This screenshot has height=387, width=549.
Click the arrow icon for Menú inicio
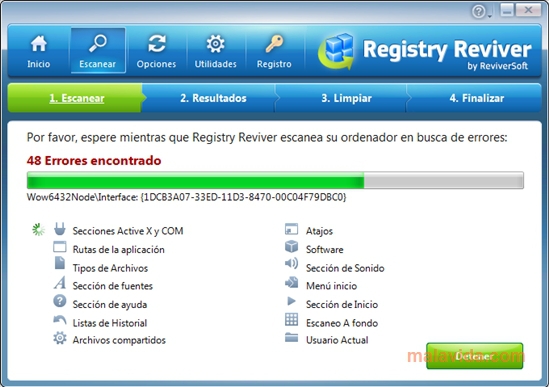click(x=291, y=282)
